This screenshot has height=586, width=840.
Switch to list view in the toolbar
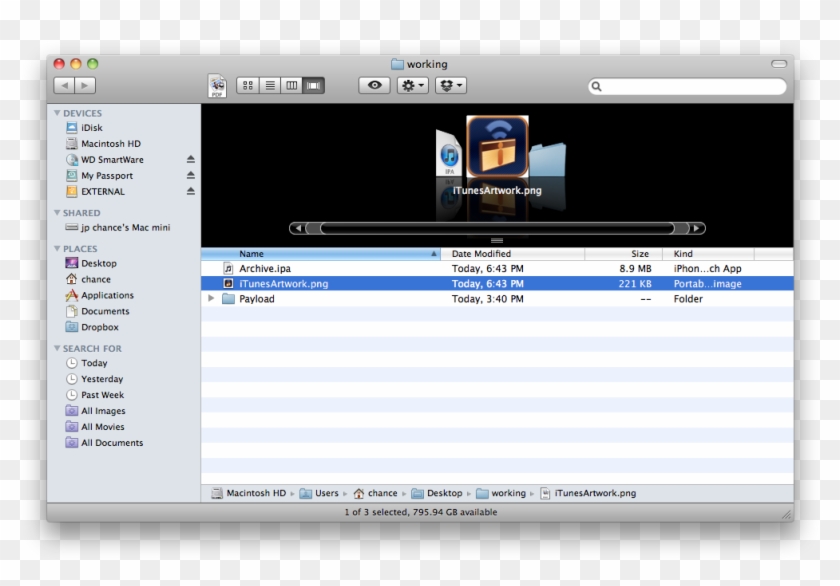tap(269, 85)
